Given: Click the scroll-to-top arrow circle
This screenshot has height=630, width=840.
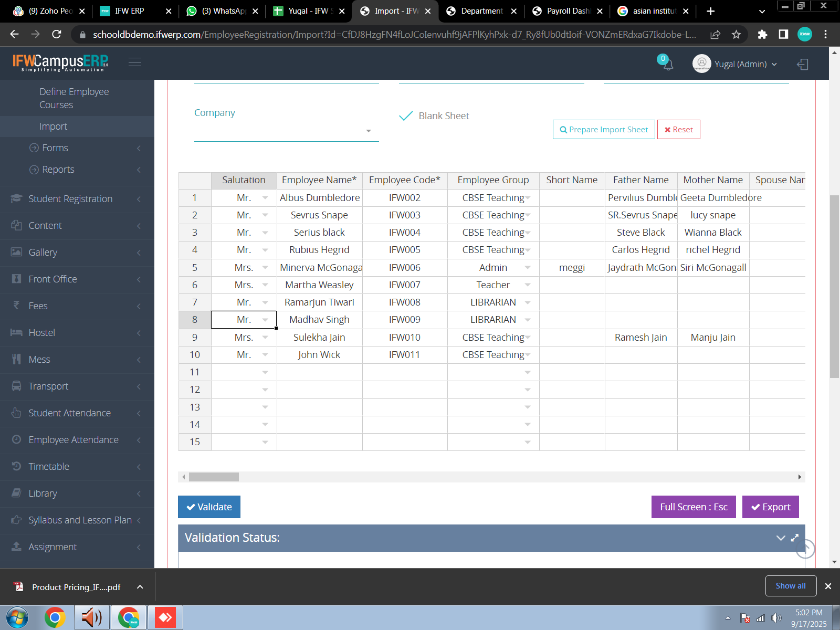Looking at the screenshot, I should [805, 549].
